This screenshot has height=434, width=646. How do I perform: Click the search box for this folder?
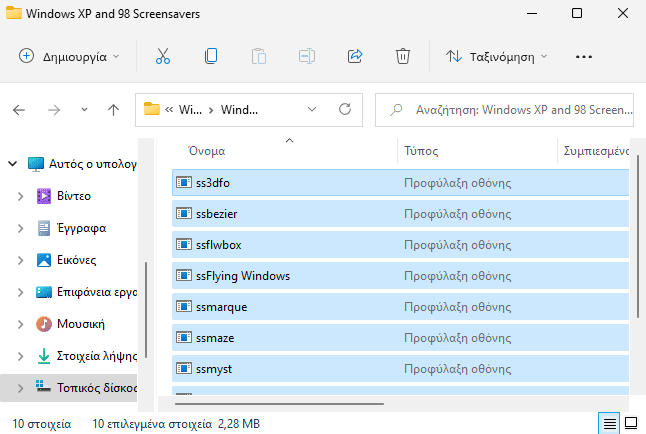click(504, 110)
